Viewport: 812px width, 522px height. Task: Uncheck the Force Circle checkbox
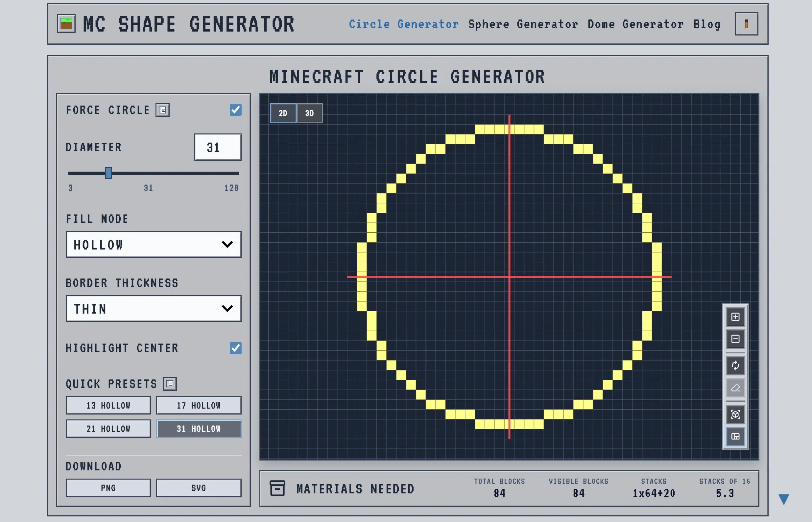point(235,110)
